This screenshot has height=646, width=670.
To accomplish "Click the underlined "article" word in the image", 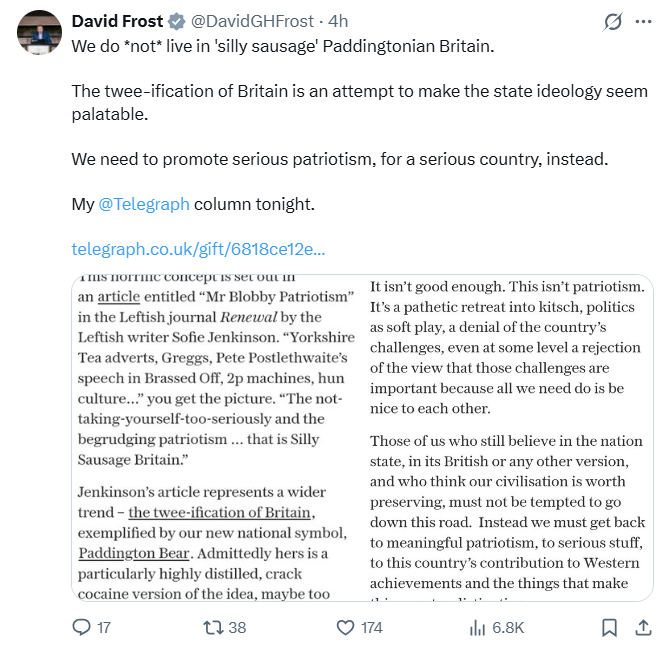I will pyautogui.click(x=119, y=296).
